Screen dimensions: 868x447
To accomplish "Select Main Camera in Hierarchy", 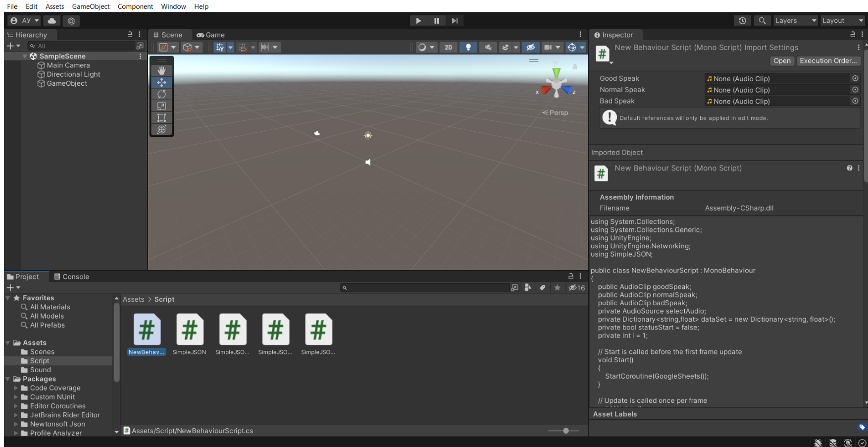I will (68, 65).
